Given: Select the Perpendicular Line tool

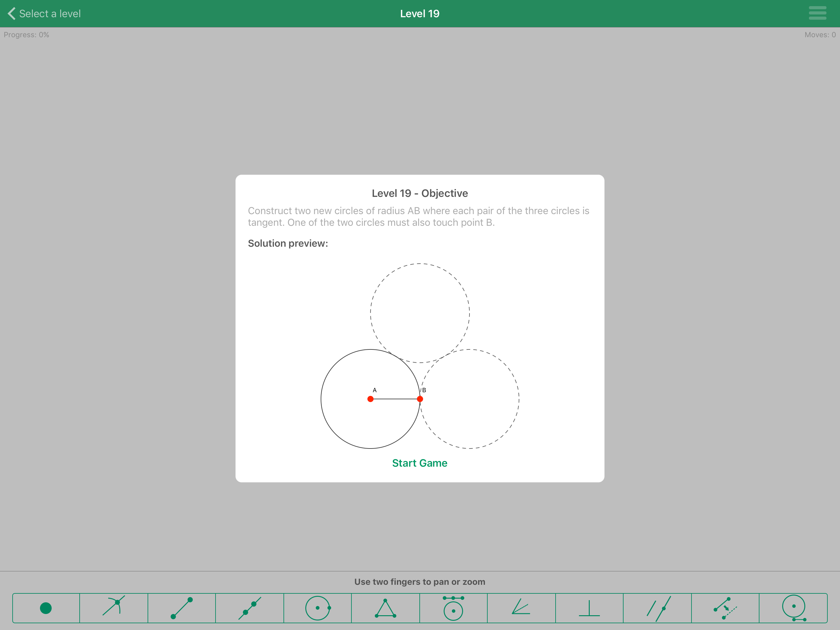Looking at the screenshot, I should click(x=589, y=608).
